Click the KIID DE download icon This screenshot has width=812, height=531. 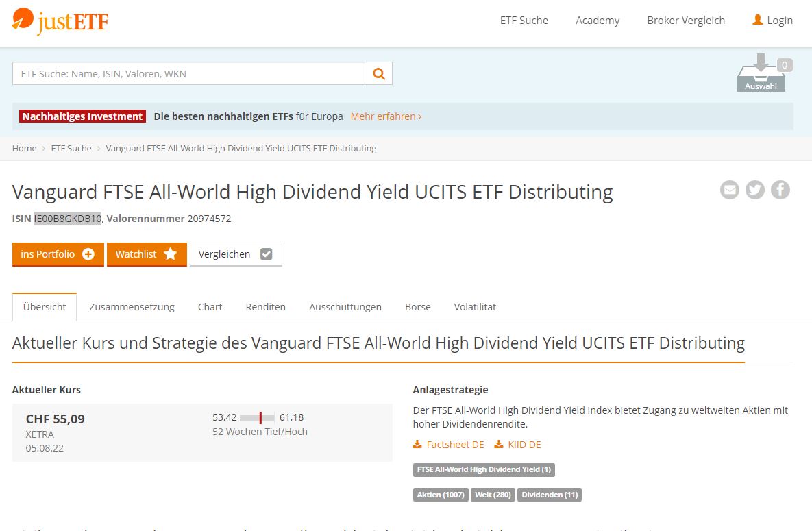tap(499, 445)
